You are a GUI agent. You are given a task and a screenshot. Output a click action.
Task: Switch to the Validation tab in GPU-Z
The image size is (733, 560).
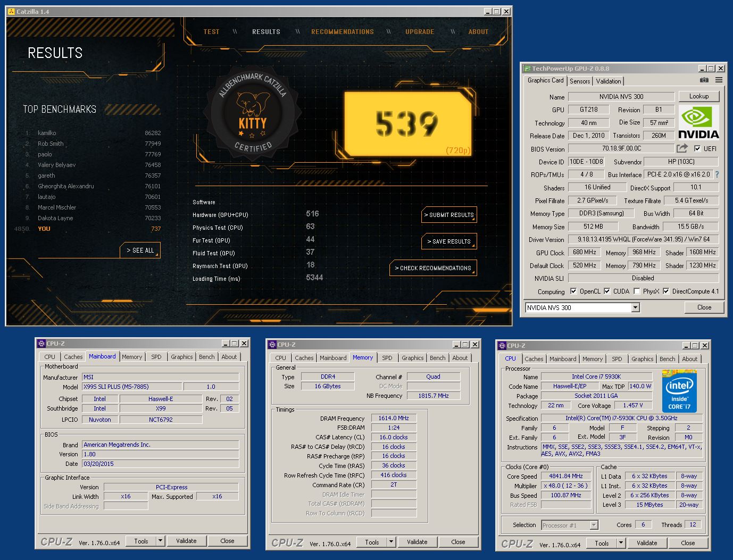(608, 81)
